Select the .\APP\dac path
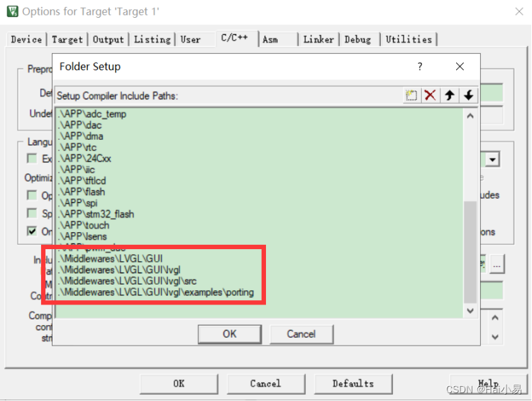 (x=79, y=126)
